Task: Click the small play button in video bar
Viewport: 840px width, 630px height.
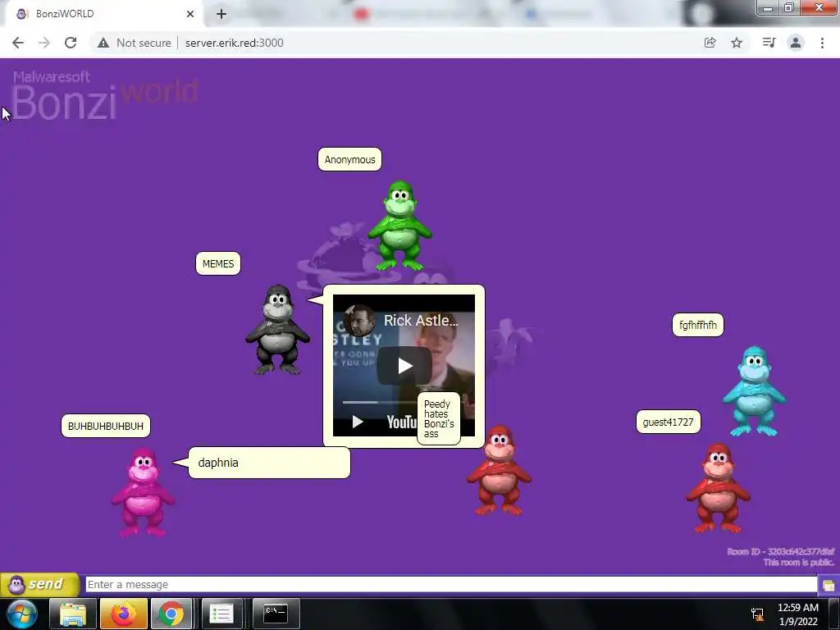Action: tap(358, 422)
